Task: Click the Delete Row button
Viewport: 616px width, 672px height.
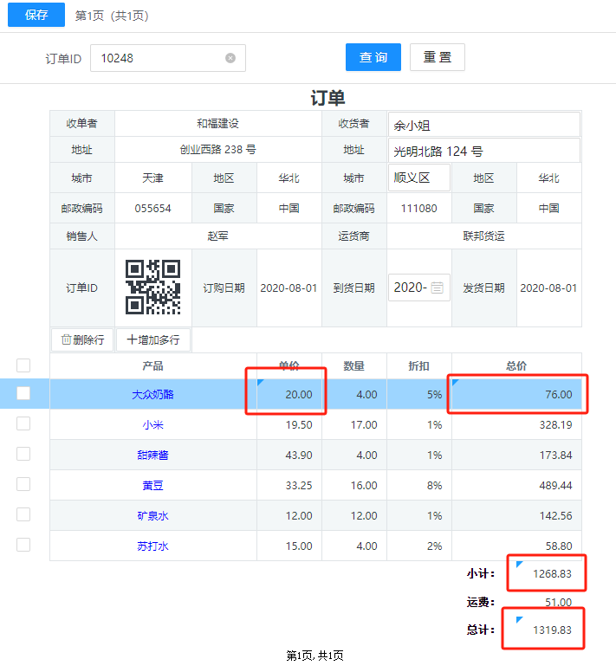Action: 82,339
